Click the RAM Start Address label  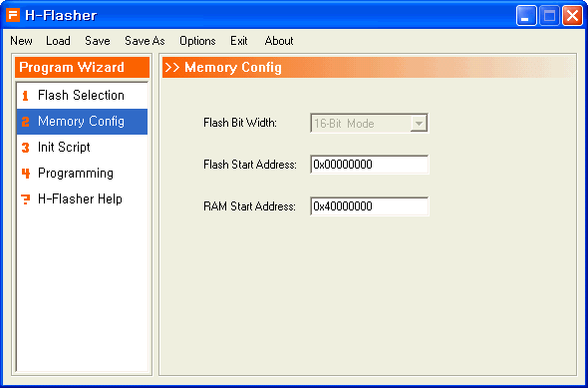250,206
